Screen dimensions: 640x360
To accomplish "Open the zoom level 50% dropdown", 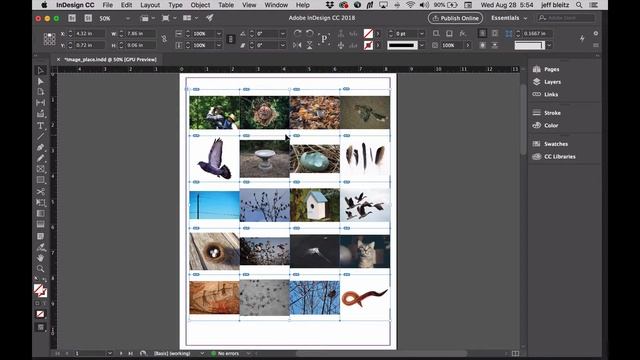I will pos(128,18).
